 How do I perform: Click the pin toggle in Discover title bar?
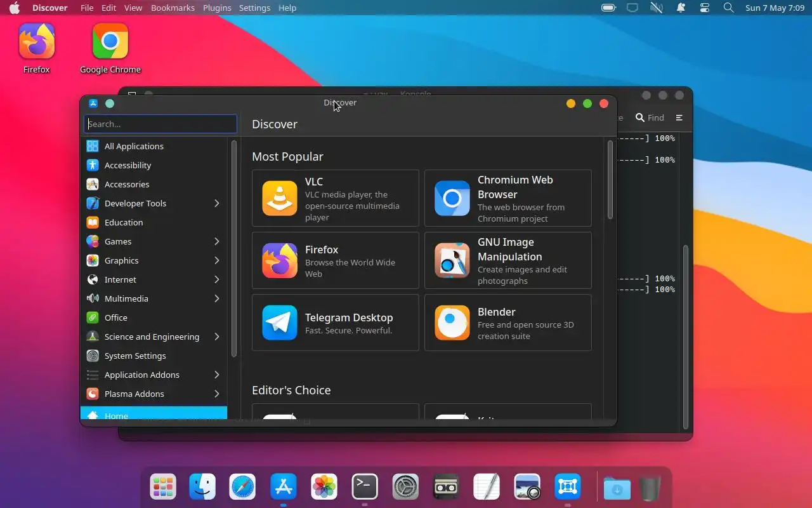[x=110, y=104]
